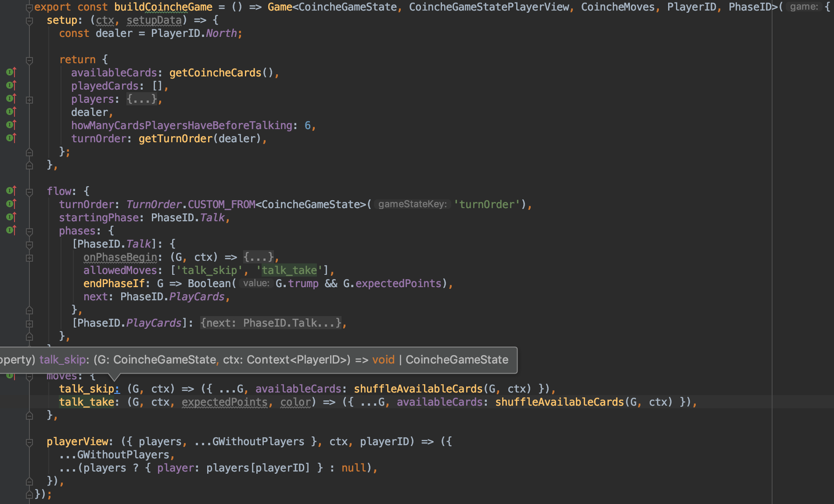This screenshot has height=504, width=834.
Task: Click gutter icon beside howManyCardsPlayersHaveBeforeTalking
Action: pos(11,125)
